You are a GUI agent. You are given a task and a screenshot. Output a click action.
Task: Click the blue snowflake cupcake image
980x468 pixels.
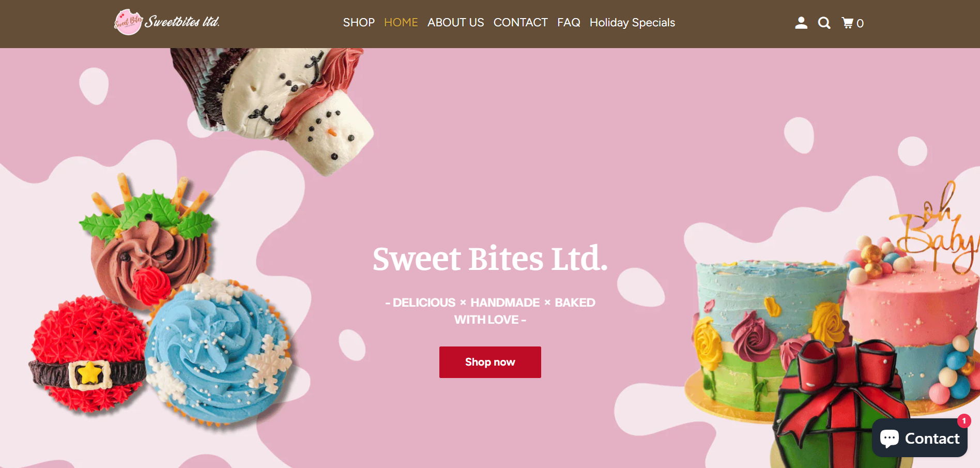220,352
